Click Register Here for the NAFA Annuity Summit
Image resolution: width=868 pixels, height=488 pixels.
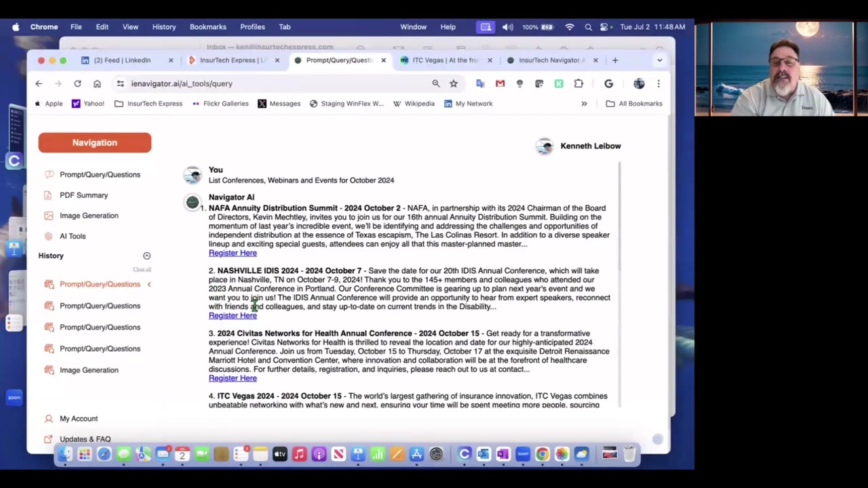(233, 253)
